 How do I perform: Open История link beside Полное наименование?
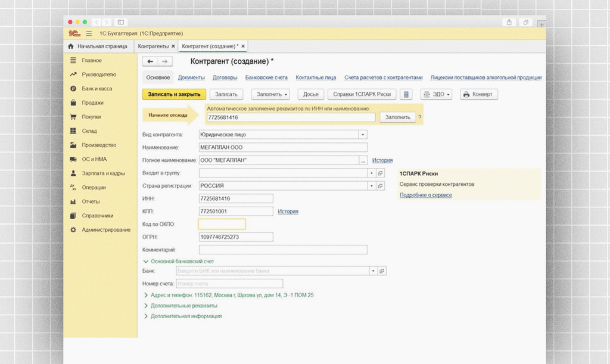point(382,160)
